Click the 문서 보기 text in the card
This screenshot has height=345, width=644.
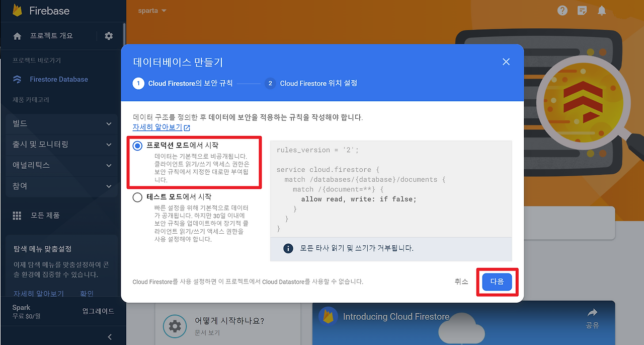coord(207,332)
